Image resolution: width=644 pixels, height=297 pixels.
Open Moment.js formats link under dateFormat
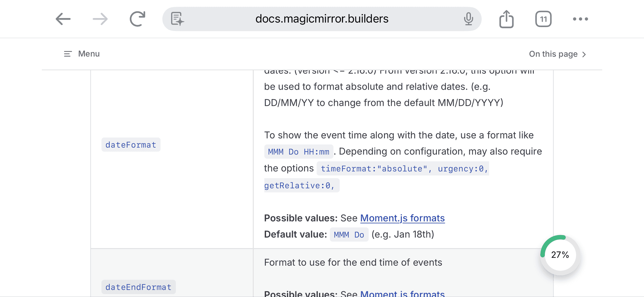coord(402,218)
